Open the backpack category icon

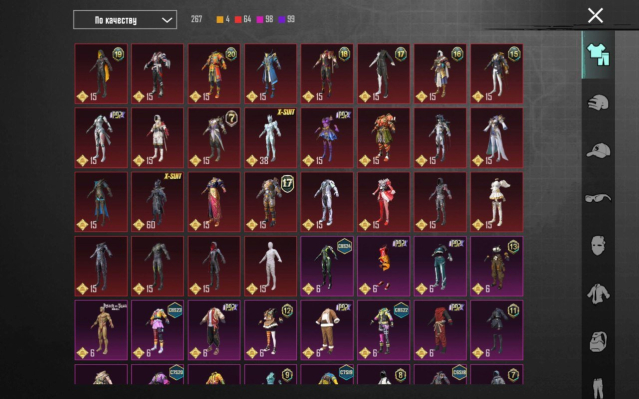coord(598,341)
